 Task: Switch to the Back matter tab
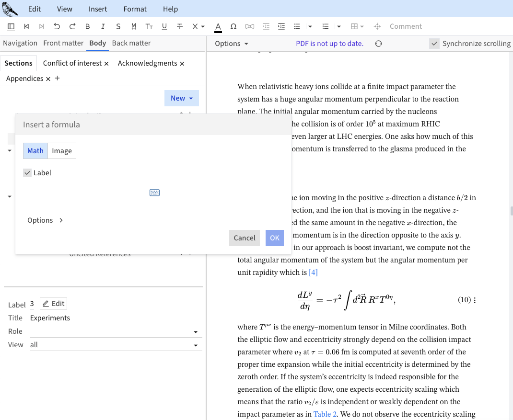point(131,43)
